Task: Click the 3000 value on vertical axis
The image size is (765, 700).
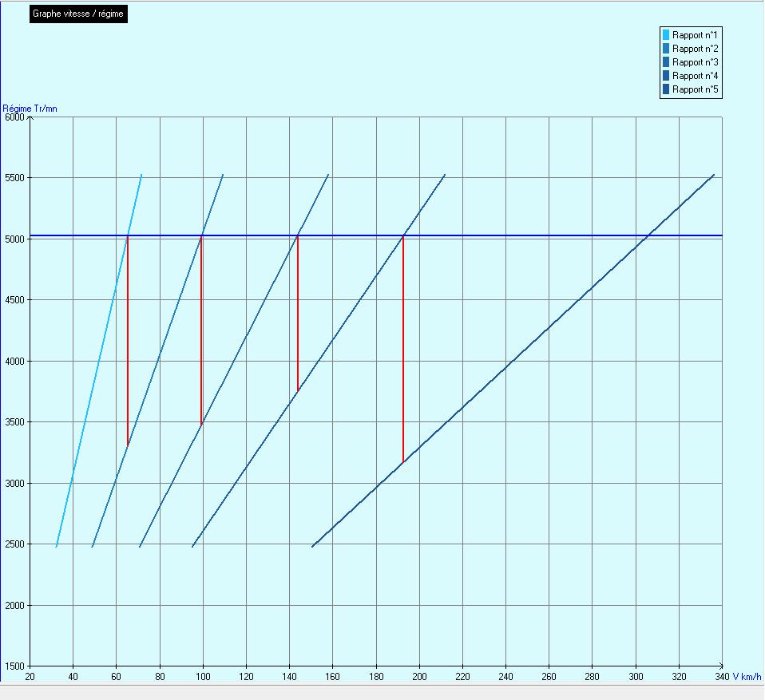Action: [x=14, y=484]
